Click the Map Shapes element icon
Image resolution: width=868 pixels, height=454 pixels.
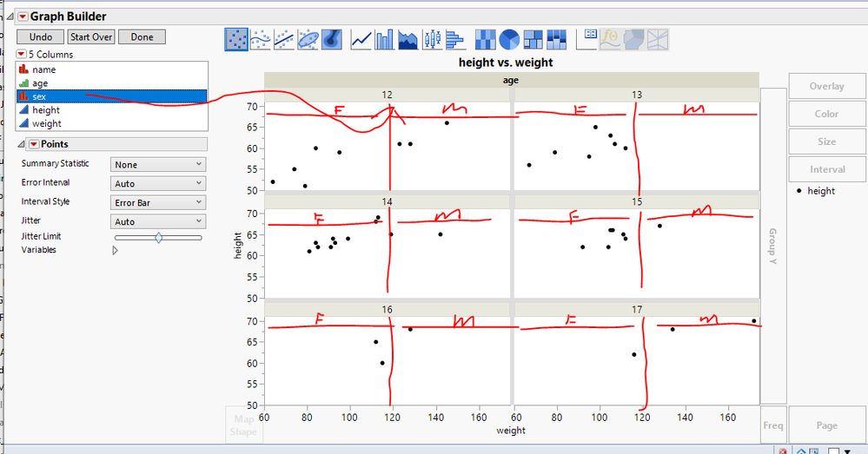(633, 40)
